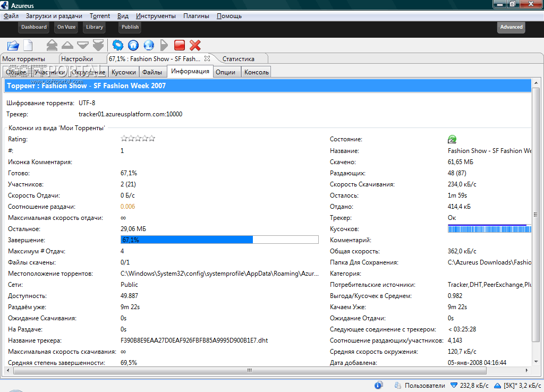Click the vertical scrollbar thumb
This screenshot has width=544, height=392.
click(535, 215)
